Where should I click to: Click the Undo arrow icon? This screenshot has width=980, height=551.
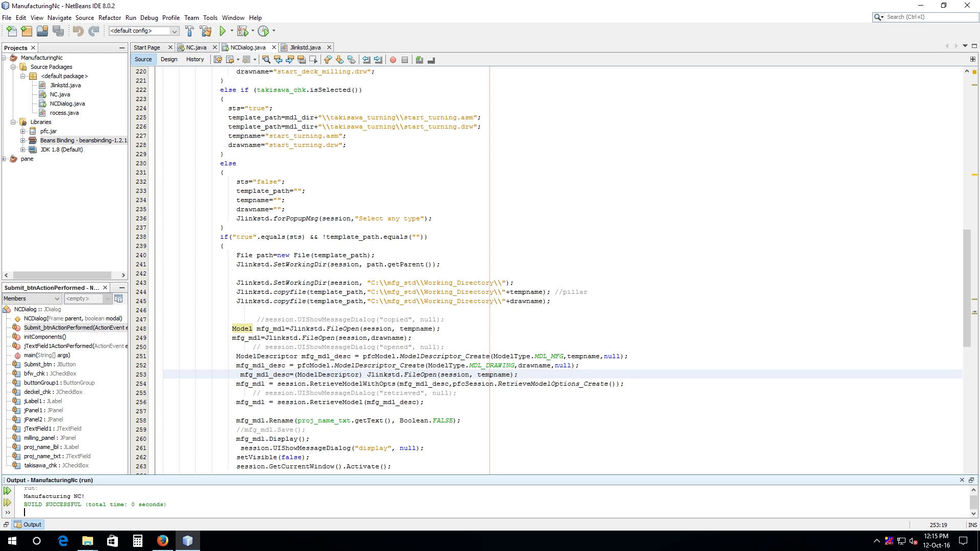click(x=78, y=31)
